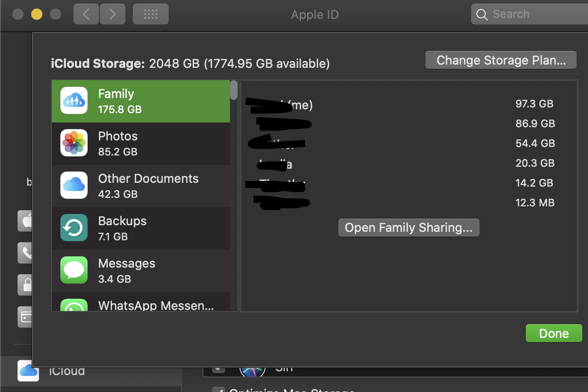Viewport: 588px width, 392px height.
Task: Go forward with the right chevron
Action: [112, 14]
